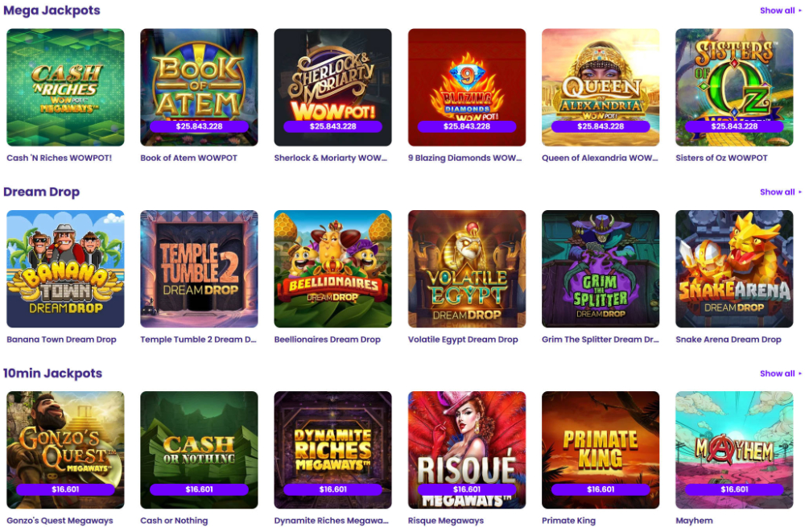Select Beellionaires Dream Drop game image
Viewport: 805px width, 532px height.
(332, 269)
